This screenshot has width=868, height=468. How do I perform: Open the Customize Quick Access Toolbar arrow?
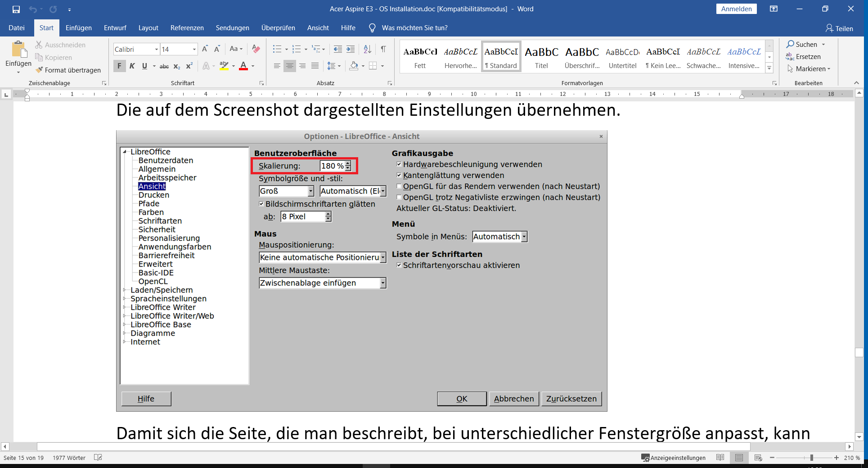[69, 9]
